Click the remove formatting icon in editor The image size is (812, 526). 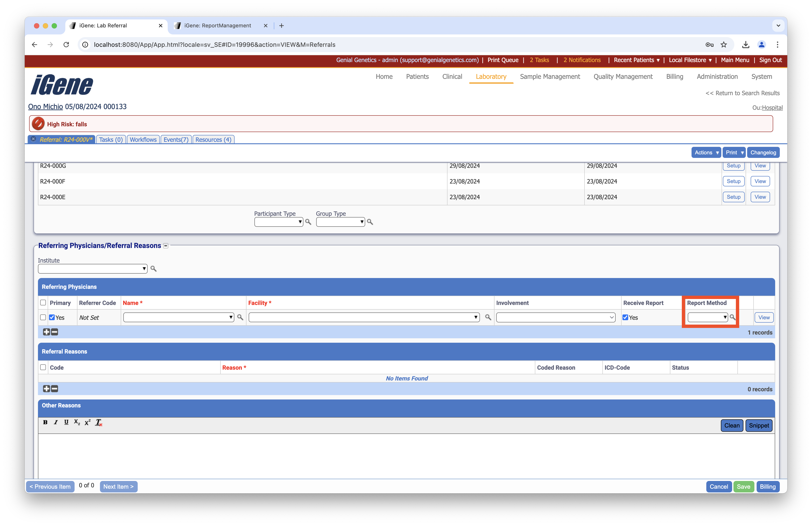pyautogui.click(x=99, y=422)
